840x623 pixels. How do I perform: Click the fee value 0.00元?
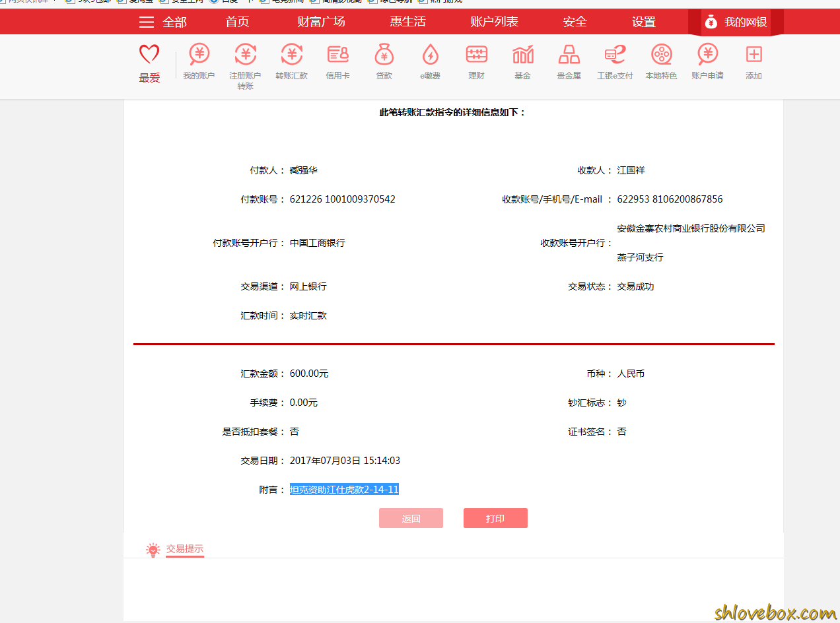tap(303, 402)
